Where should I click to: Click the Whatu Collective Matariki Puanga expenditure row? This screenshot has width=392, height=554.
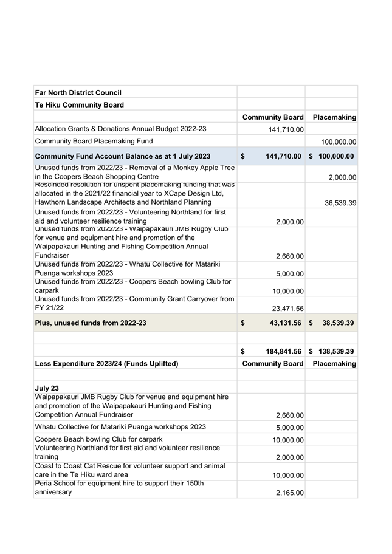pyautogui.click(x=196, y=427)
